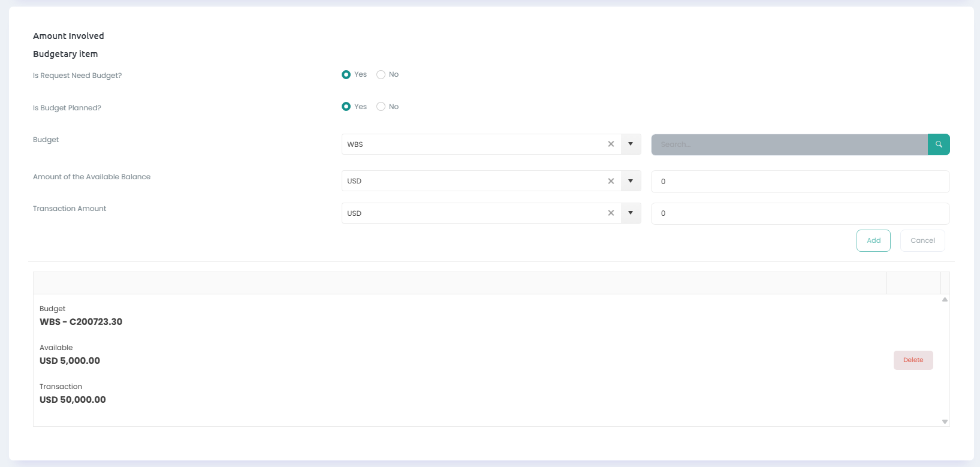The height and width of the screenshot is (467, 980).
Task: Delete the WBS - C200723.30 budget entry
Action: [913, 360]
